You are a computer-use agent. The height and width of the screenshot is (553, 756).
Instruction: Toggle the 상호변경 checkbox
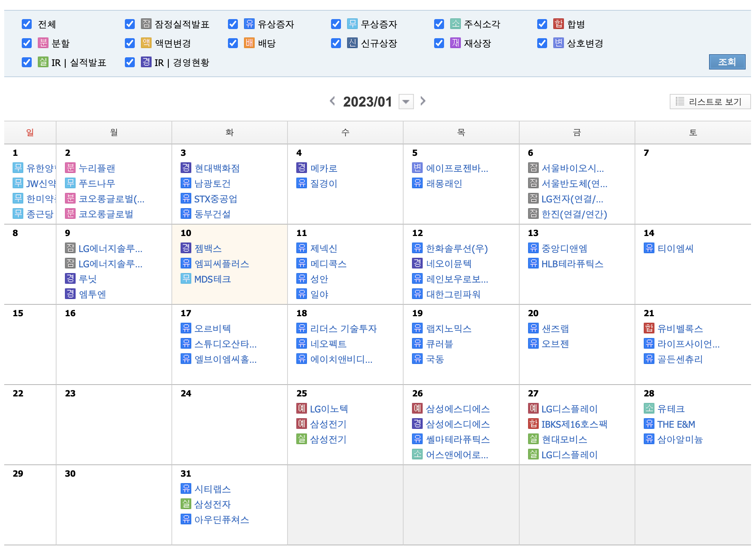[542, 43]
